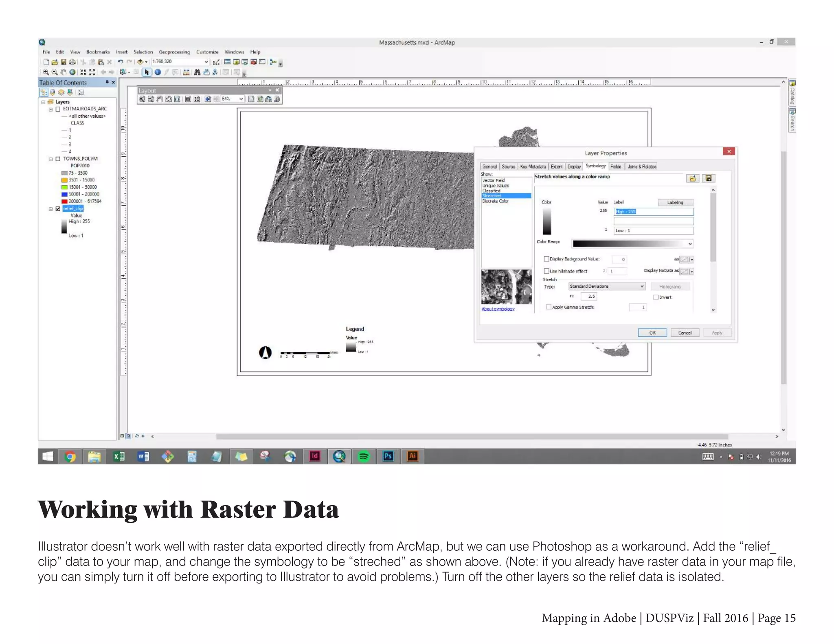Screen dimensions: 834x644
Task: Select the Identify tool
Action: [x=158, y=72]
